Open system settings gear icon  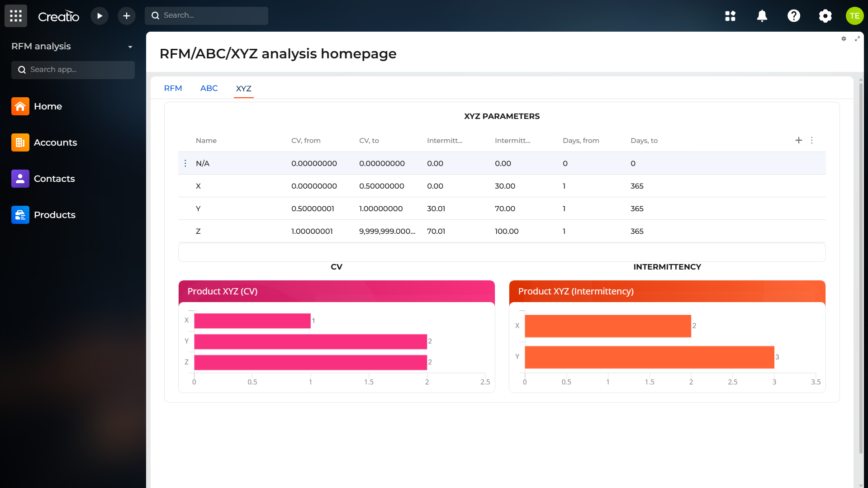coord(825,16)
